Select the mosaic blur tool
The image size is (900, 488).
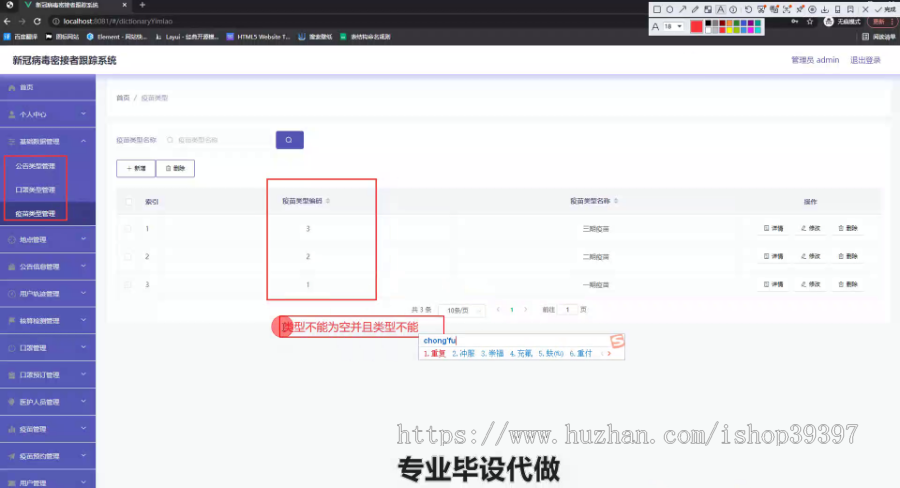click(x=708, y=10)
